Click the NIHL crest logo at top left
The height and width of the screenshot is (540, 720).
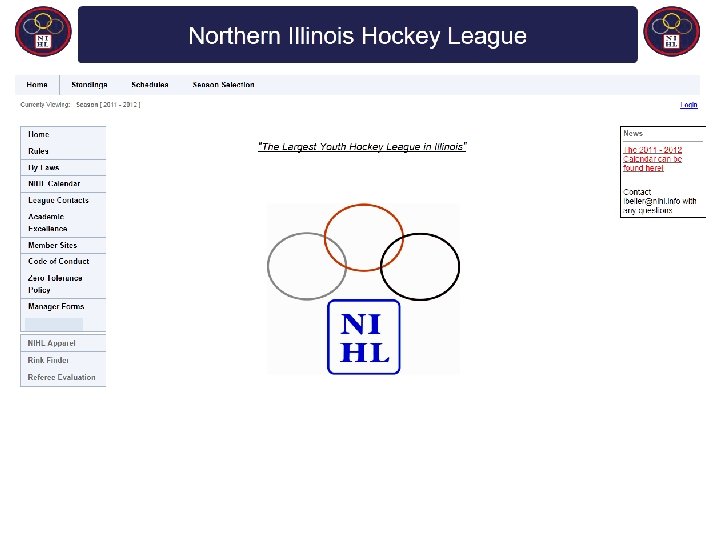coord(43,31)
